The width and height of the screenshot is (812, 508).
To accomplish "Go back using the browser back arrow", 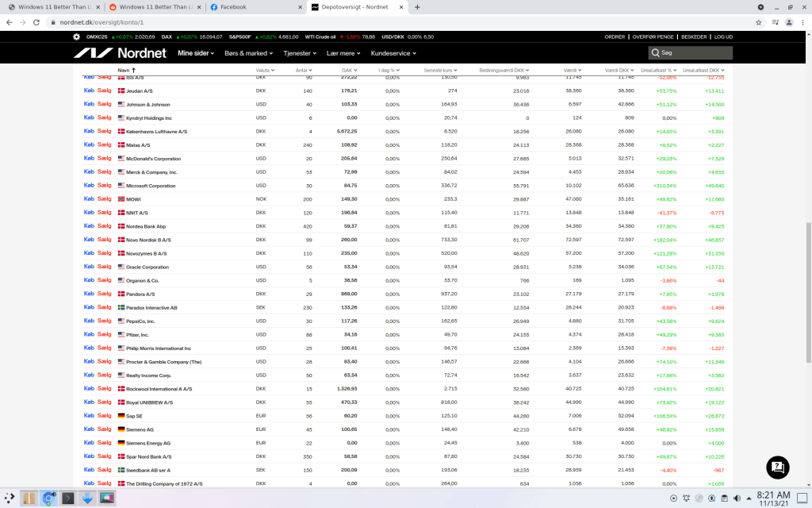I will pyautogui.click(x=9, y=22).
